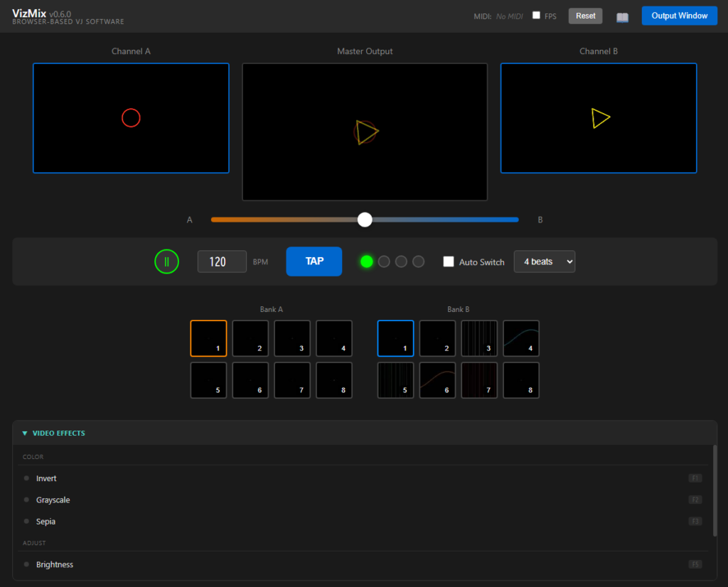Enable the Grayscale effect
This screenshot has height=587, width=728.
(53, 500)
